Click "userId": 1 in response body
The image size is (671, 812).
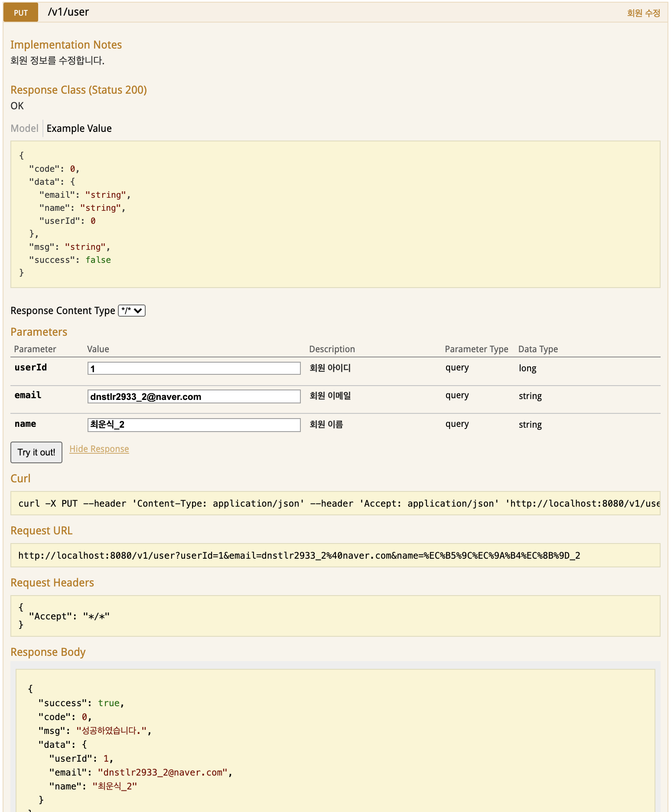[81, 759]
